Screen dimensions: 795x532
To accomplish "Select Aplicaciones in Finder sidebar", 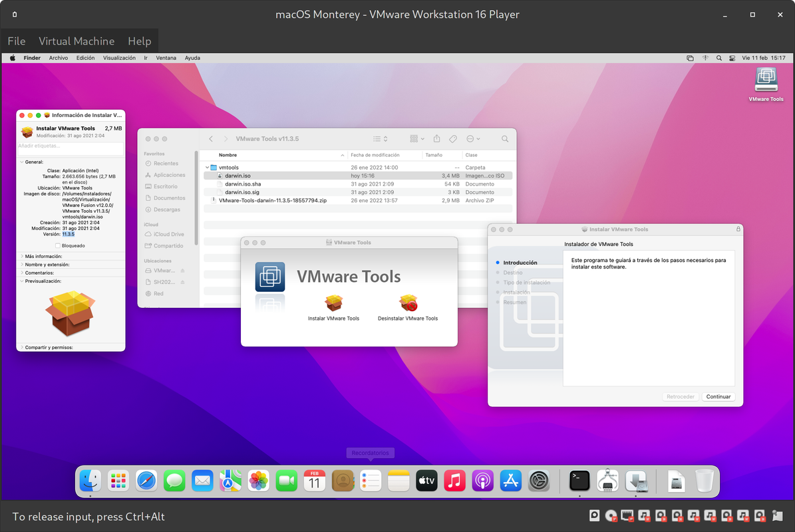I will pyautogui.click(x=170, y=176).
